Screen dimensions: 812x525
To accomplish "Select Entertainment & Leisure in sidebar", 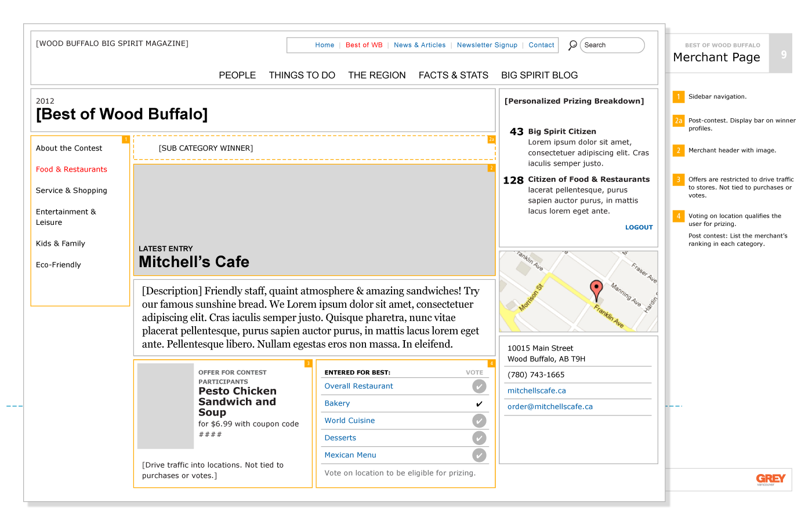I will (x=66, y=217).
